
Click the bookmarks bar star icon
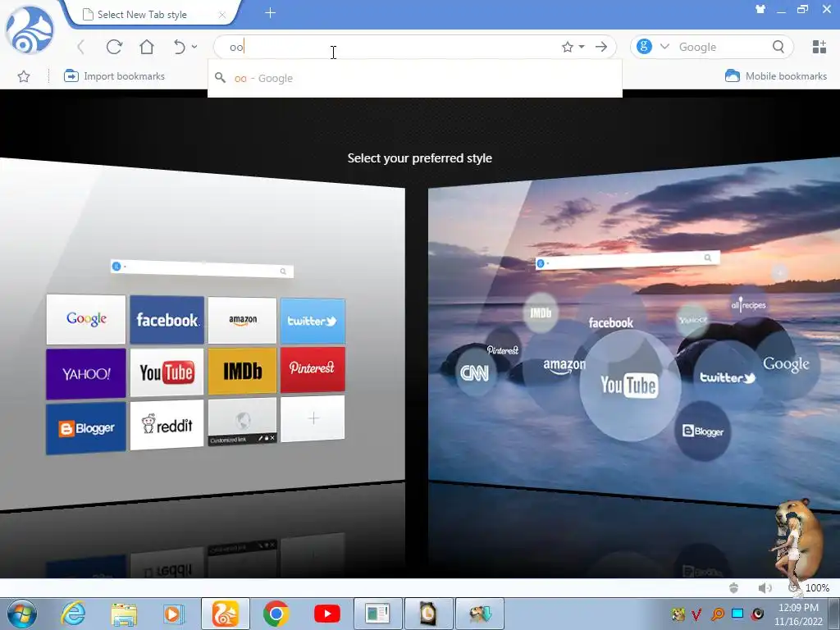click(24, 76)
